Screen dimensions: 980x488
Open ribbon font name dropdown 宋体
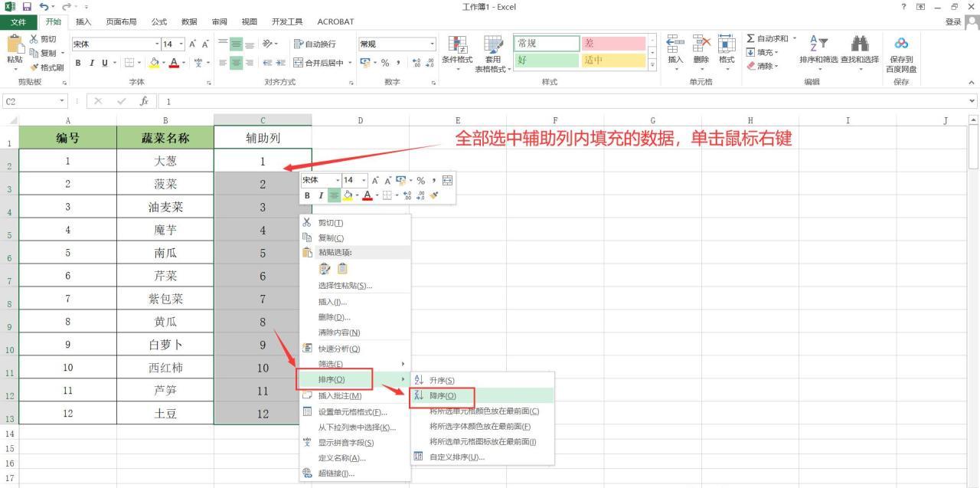click(158, 44)
